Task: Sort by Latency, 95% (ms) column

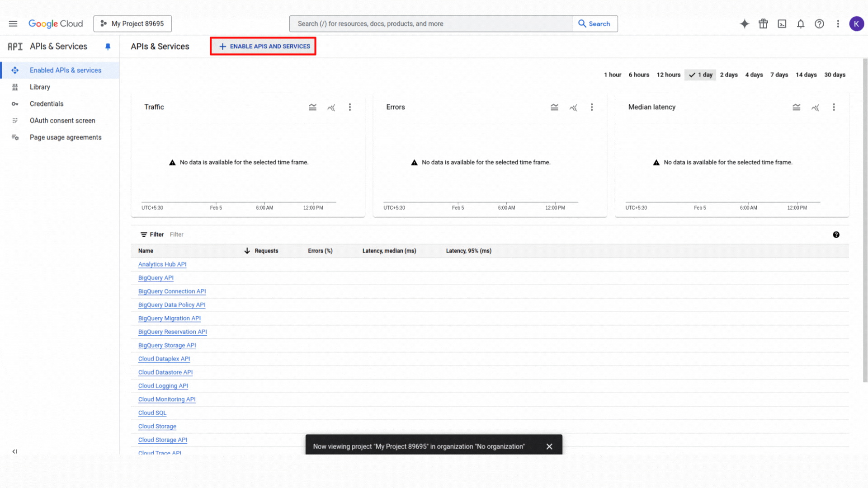Action: click(x=469, y=251)
